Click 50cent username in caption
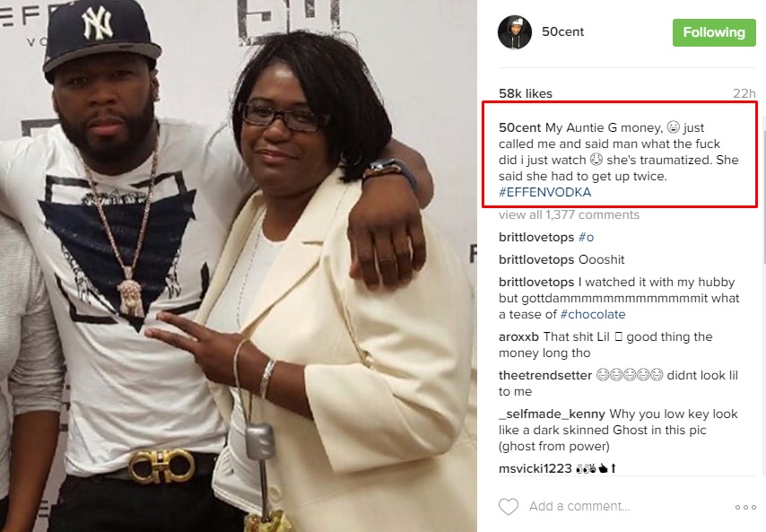 (x=519, y=127)
